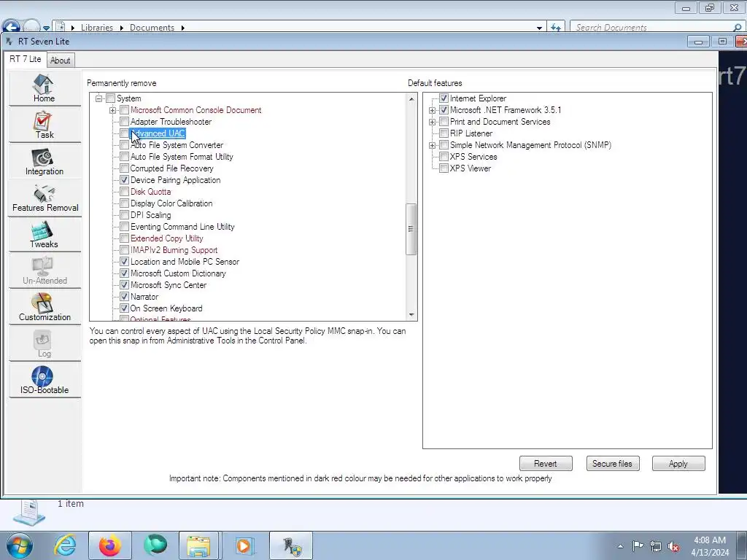Launch Internet Explorer from taskbar
747x560 pixels.
click(65, 545)
